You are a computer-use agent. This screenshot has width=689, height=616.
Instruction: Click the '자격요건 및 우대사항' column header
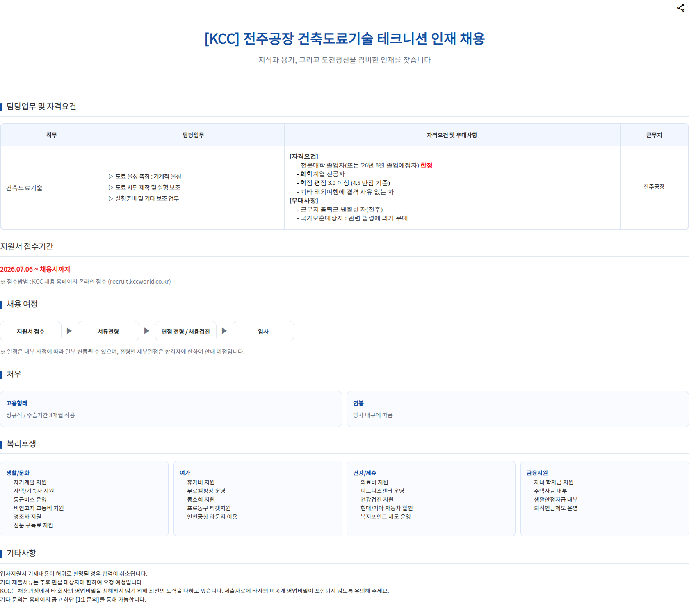(452, 135)
